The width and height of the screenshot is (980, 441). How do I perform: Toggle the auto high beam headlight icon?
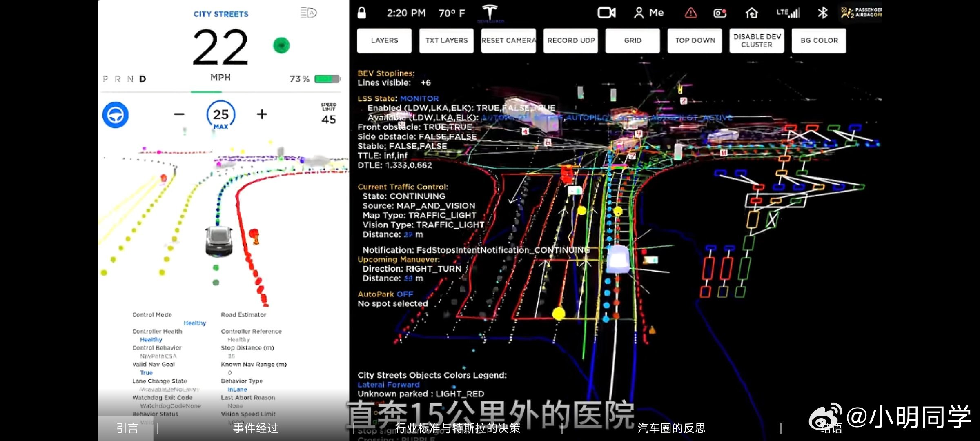pos(308,13)
